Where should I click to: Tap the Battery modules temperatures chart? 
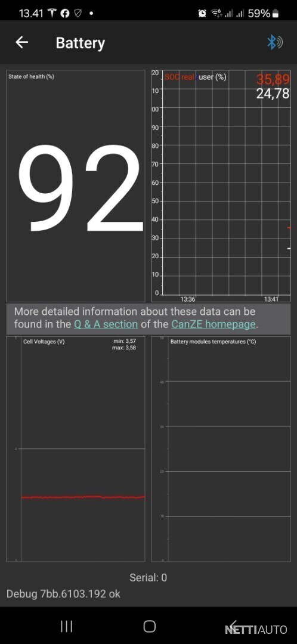tap(221, 448)
